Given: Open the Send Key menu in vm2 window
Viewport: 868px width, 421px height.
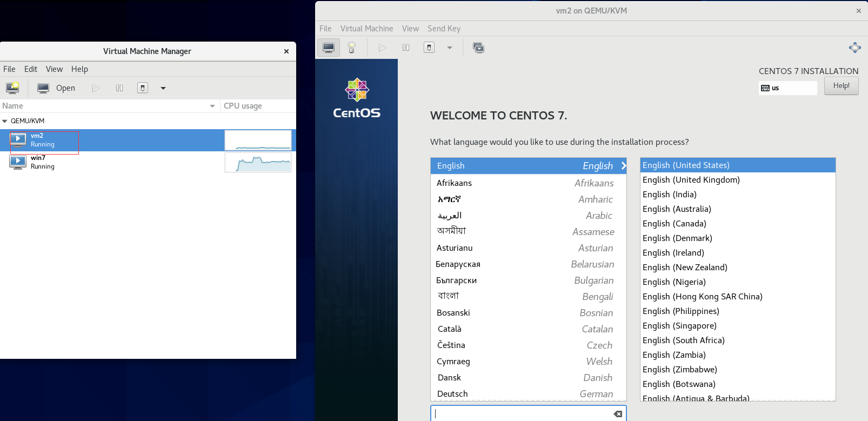Looking at the screenshot, I should [x=444, y=29].
